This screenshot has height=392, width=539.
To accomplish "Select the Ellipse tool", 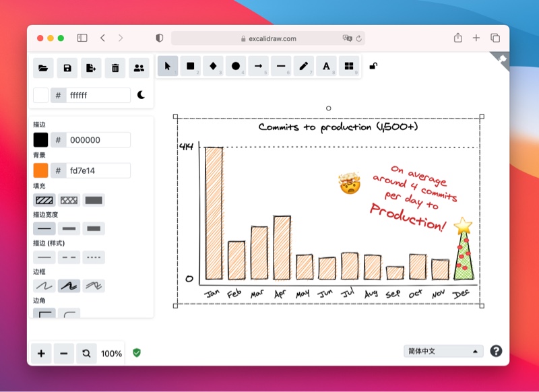I will tap(236, 66).
